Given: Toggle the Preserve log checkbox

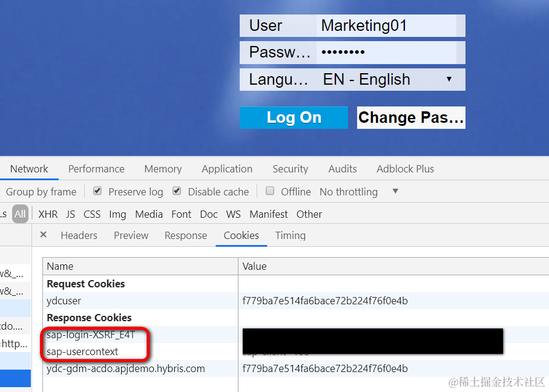Looking at the screenshot, I should coord(97,191).
